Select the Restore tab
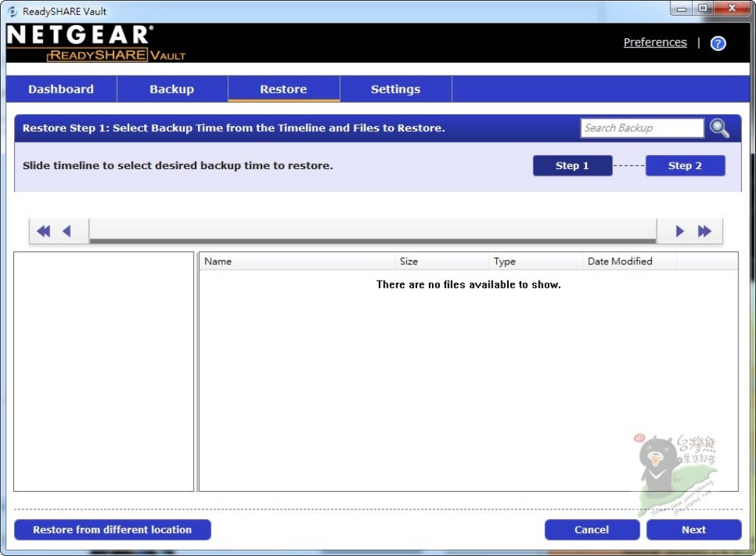Screen dimensions: 756x556 tap(283, 89)
